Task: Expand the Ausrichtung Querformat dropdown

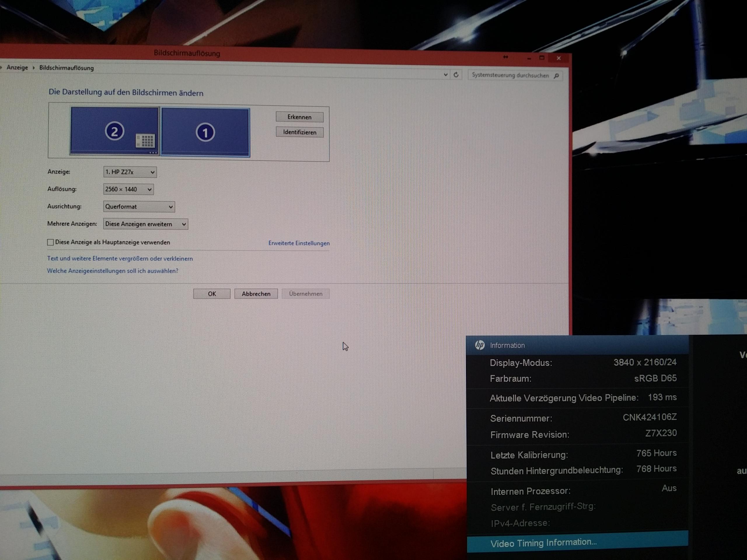Action: point(139,206)
